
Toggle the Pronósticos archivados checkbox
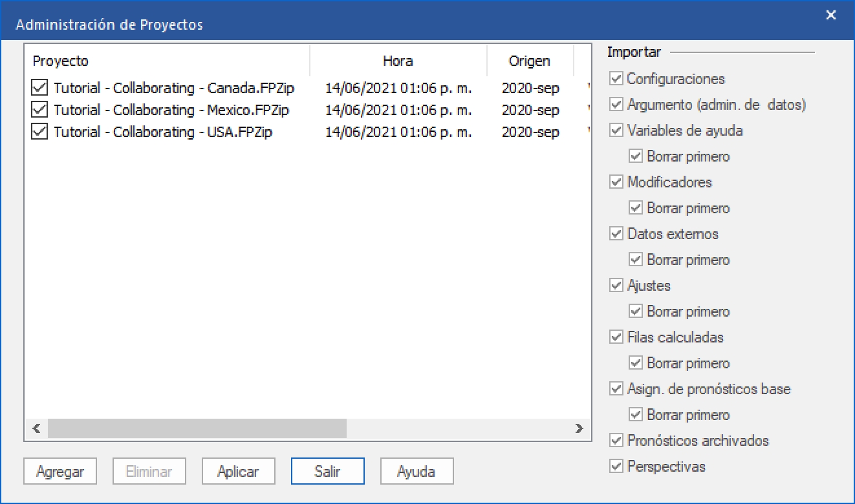[616, 441]
